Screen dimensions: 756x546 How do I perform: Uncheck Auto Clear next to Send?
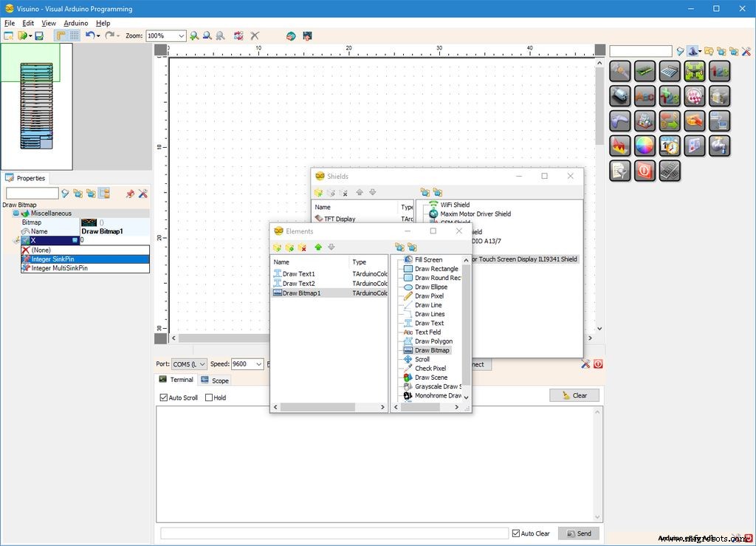(x=515, y=533)
